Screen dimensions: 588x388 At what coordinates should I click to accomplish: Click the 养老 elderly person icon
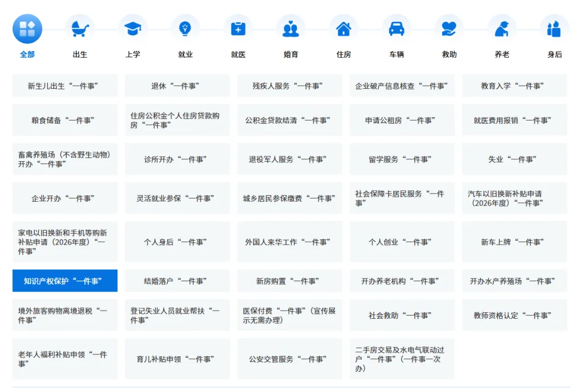[502, 29]
